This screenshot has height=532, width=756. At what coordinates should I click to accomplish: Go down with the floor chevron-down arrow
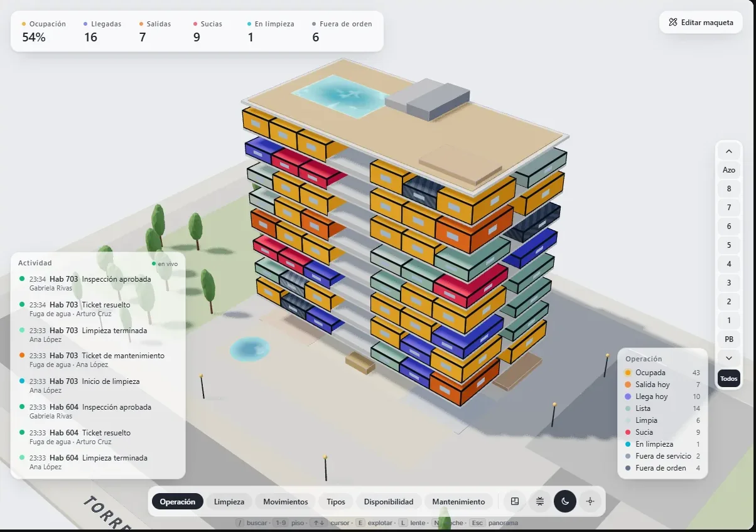coord(729,358)
